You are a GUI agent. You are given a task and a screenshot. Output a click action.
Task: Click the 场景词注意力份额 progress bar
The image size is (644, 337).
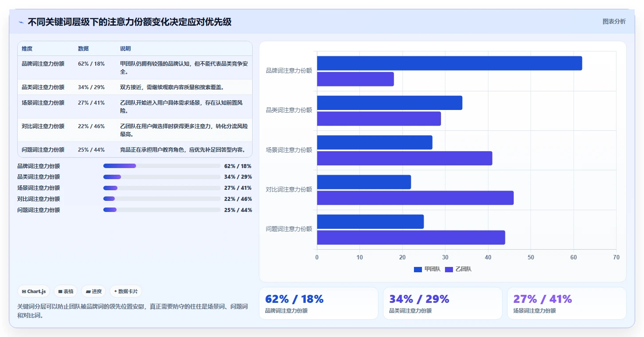point(162,188)
